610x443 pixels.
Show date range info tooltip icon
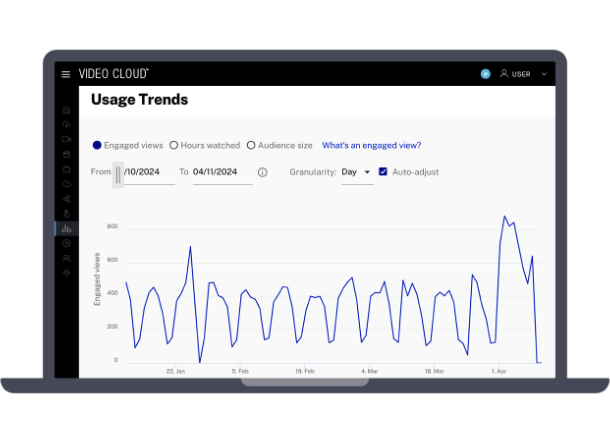click(x=263, y=172)
